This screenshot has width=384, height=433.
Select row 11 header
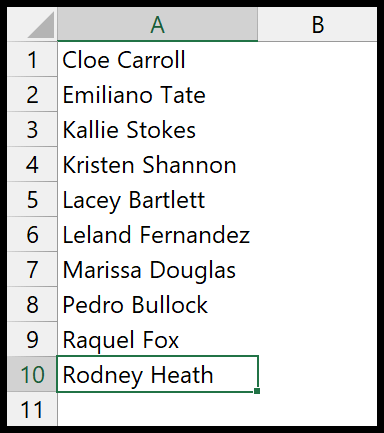click(32, 409)
